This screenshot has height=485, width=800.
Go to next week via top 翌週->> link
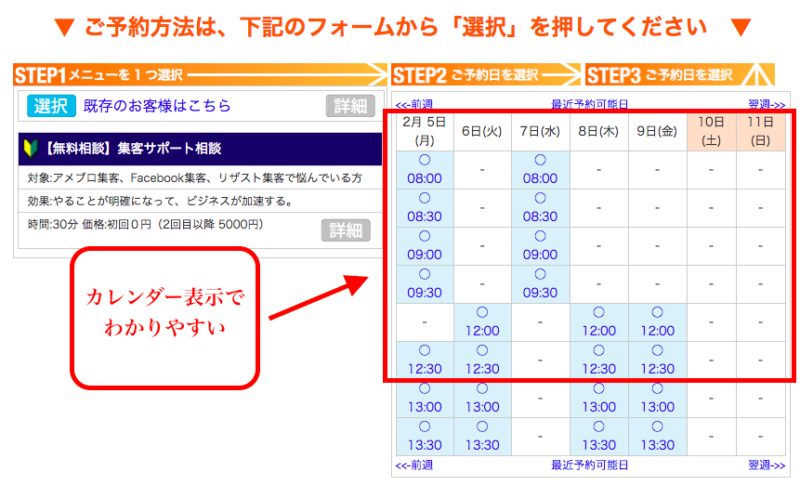(x=766, y=104)
